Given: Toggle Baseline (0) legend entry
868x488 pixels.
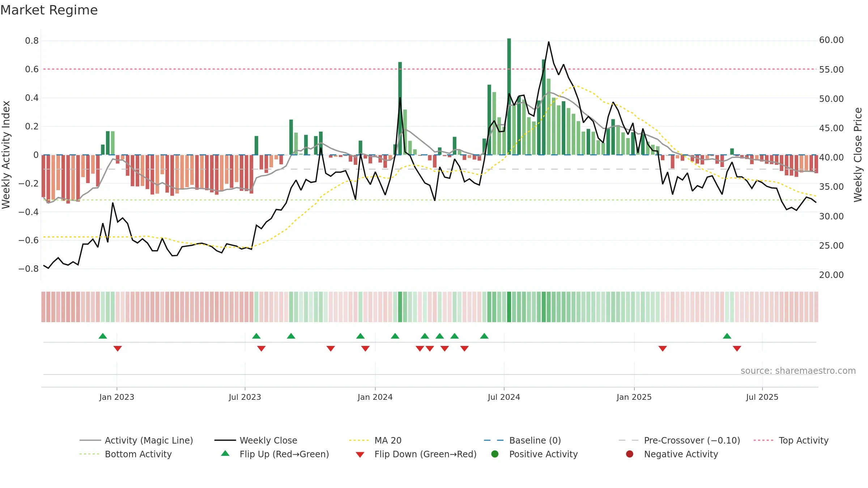Looking at the screenshot, I should (x=522, y=440).
